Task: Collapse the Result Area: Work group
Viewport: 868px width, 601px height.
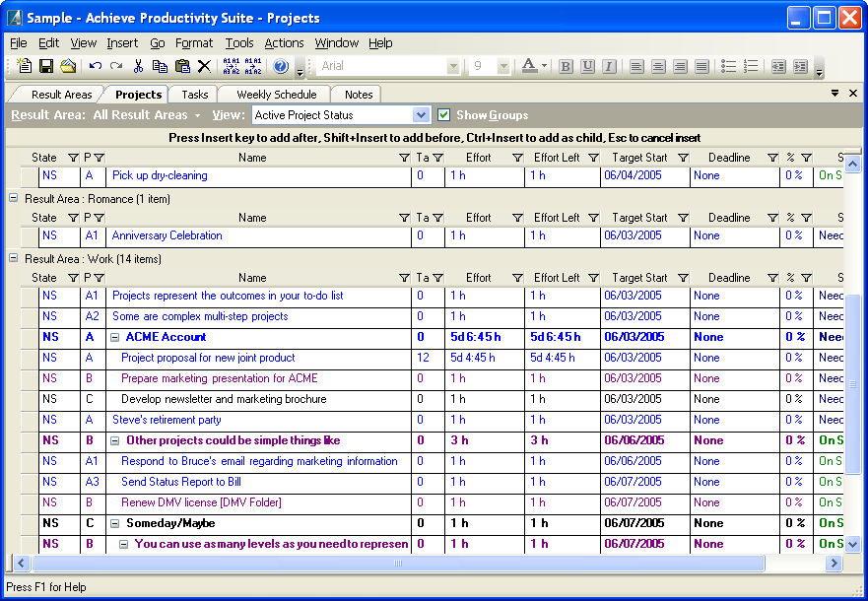Action: 13,258
